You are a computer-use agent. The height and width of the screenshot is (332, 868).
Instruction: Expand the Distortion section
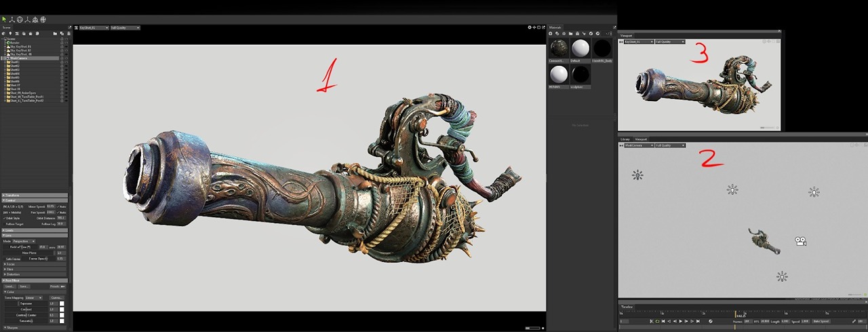coord(34,274)
